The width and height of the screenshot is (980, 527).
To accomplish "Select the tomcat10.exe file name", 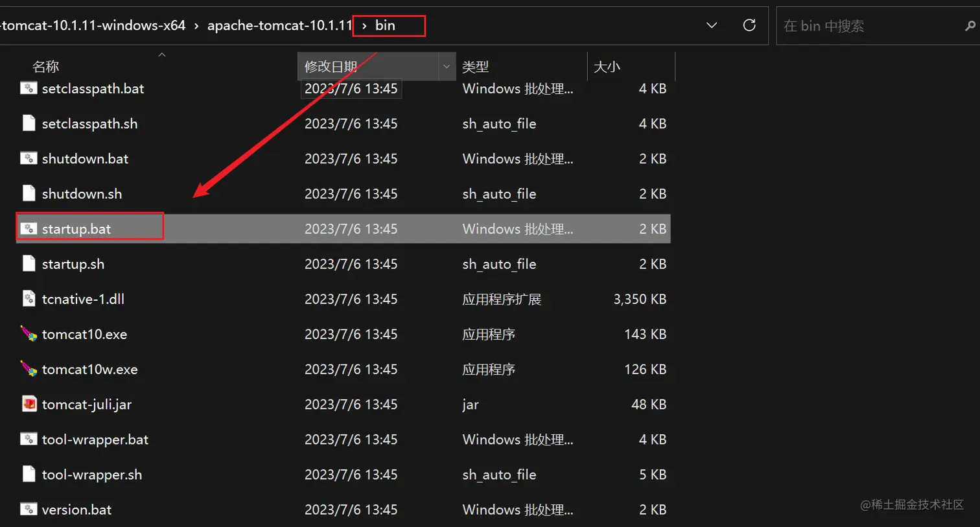I will click(84, 334).
